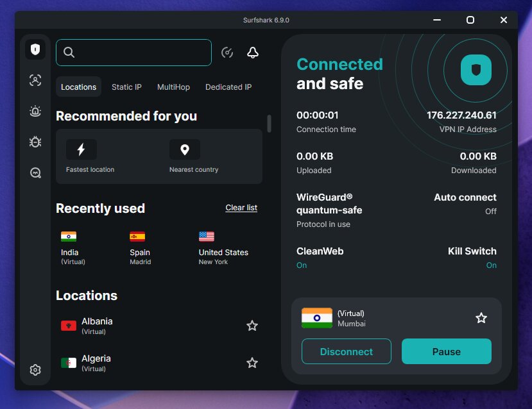Select India (Virtual) recent entry

pos(73,248)
